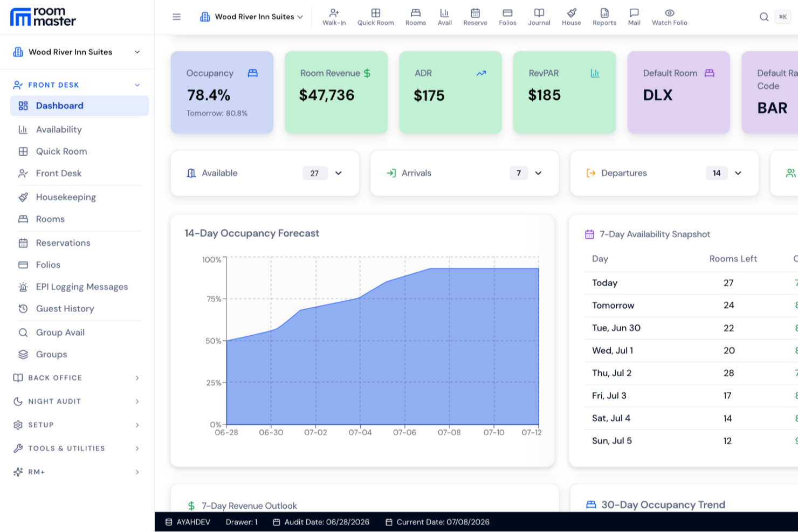Toggle the hamburger sidebar menu
The image size is (798, 532).
tap(176, 17)
